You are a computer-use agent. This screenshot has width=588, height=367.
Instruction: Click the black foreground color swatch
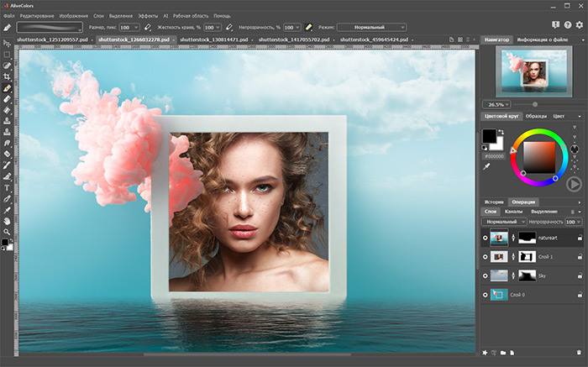coord(490,135)
